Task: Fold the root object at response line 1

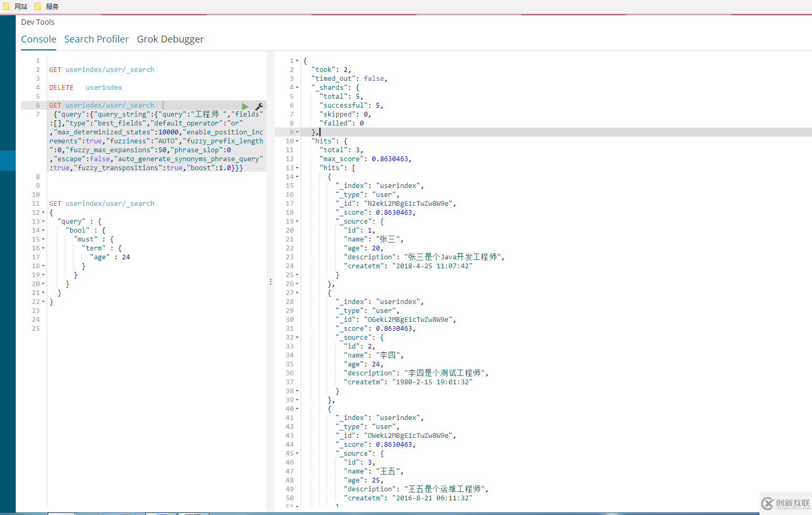Action: (297, 61)
